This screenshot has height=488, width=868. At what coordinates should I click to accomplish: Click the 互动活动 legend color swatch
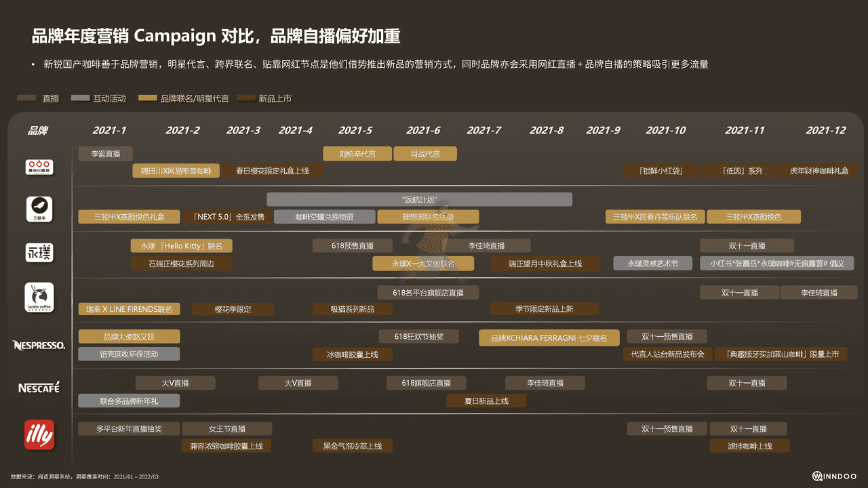pyautogui.click(x=80, y=98)
